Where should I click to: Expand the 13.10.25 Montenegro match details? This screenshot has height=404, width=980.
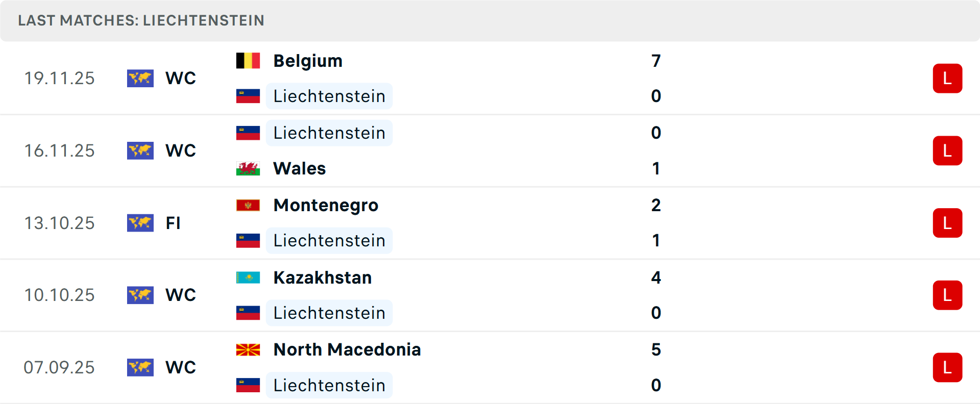490,223
